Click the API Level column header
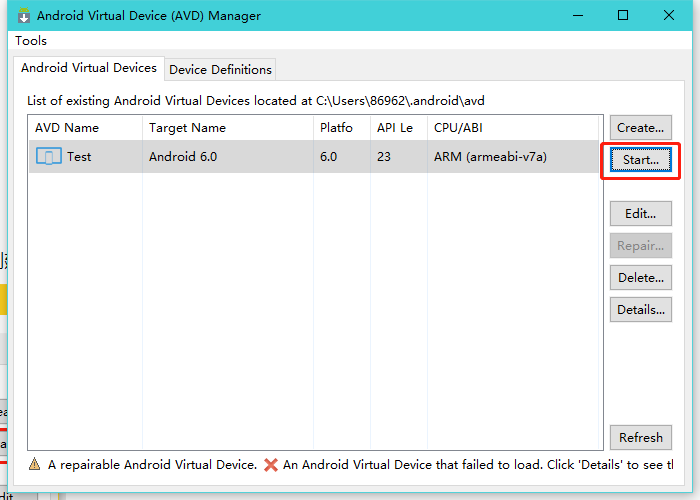 pos(395,128)
